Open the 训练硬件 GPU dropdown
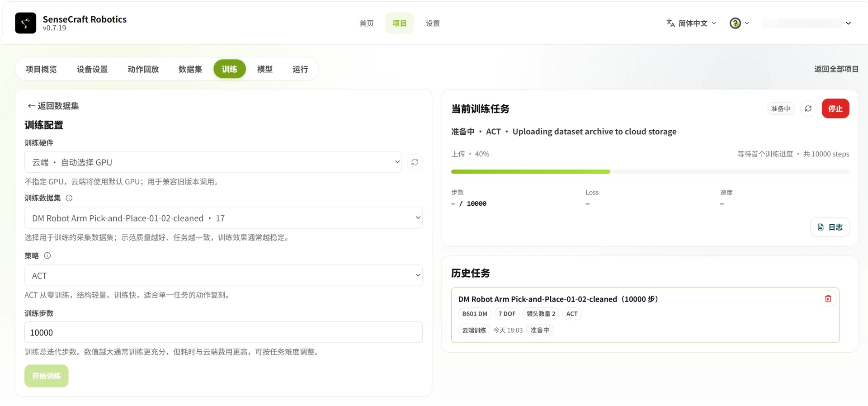The image size is (868, 406). (213, 162)
